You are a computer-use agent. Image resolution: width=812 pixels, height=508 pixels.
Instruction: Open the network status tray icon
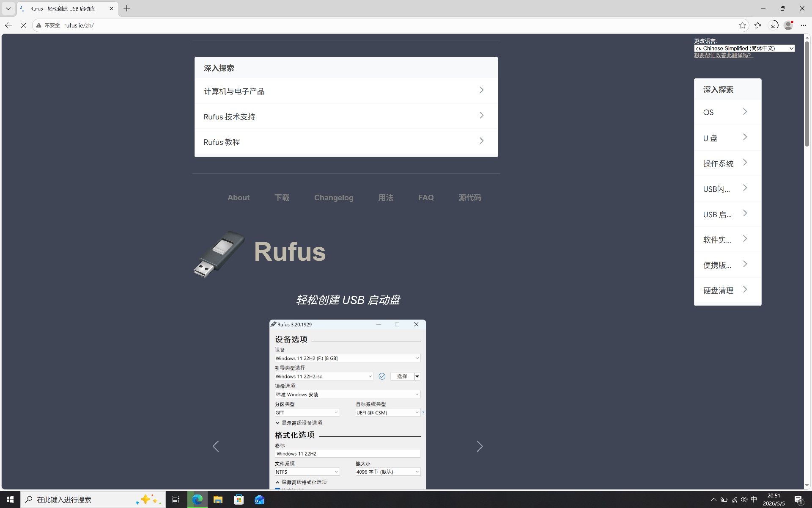(x=734, y=500)
